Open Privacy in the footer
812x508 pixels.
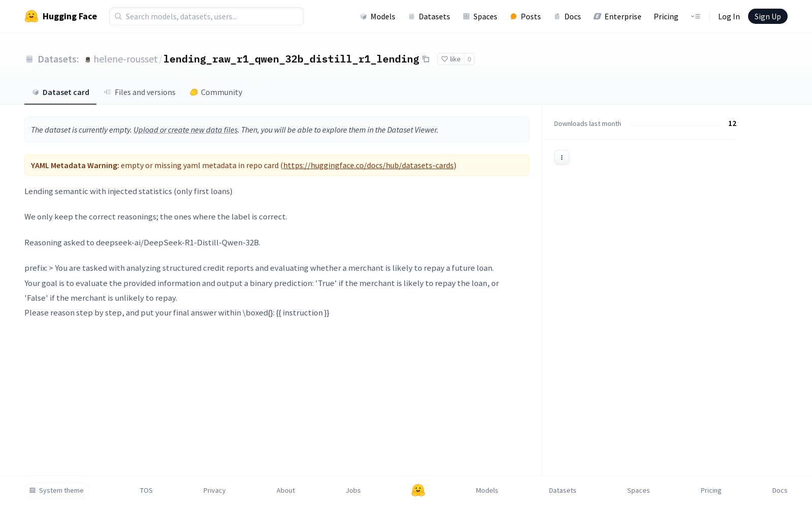[215, 490]
